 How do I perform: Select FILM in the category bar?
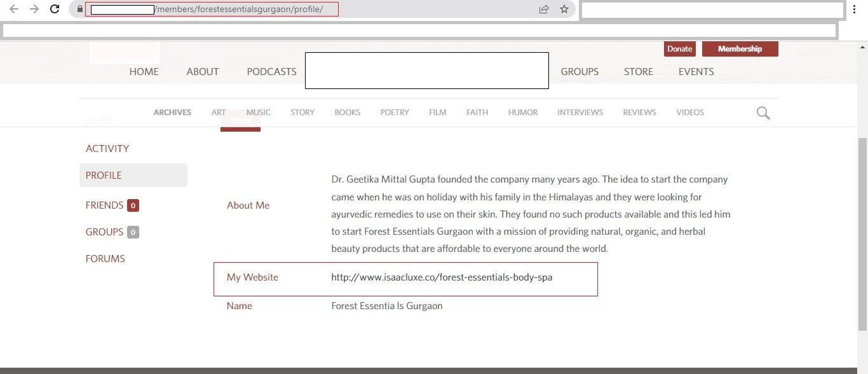tap(438, 113)
